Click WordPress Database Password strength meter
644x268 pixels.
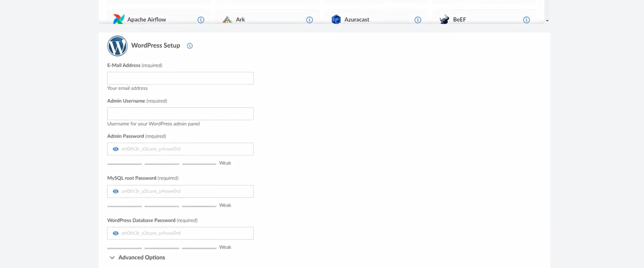162,248
